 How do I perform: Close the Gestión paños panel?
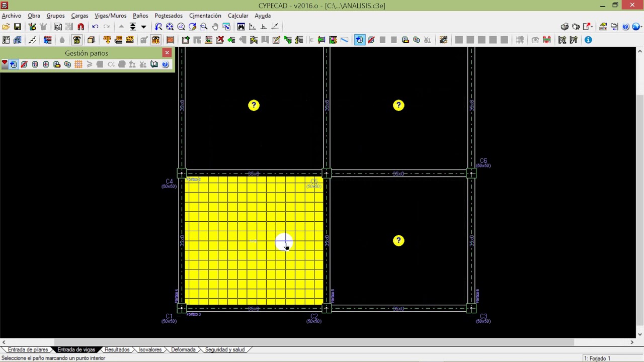coord(167,53)
